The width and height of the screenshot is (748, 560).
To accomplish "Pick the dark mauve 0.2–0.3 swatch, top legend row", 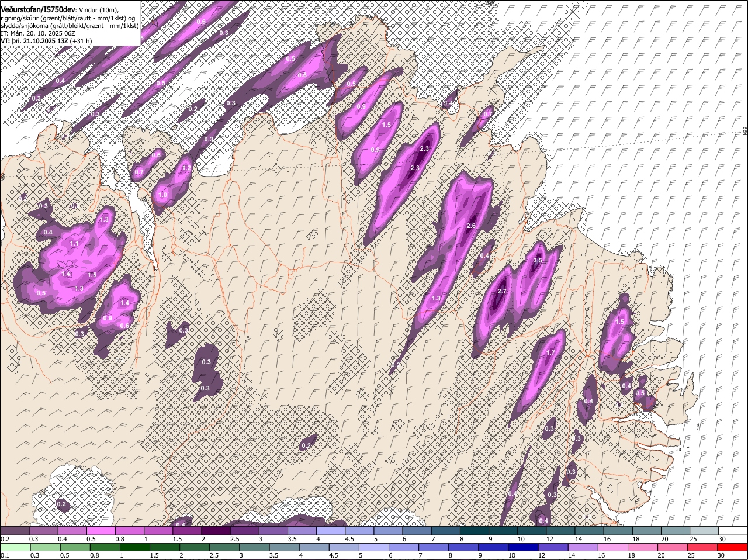I will pos(15,530).
